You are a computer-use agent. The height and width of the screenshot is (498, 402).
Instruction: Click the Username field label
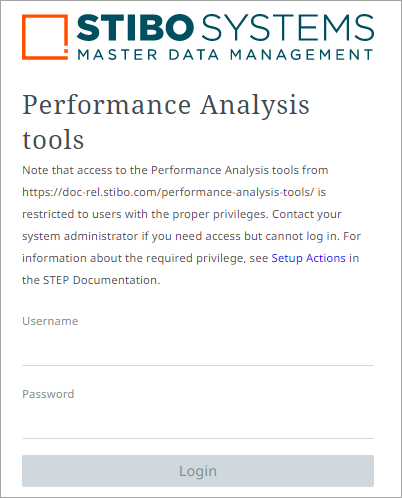pyautogui.click(x=50, y=321)
